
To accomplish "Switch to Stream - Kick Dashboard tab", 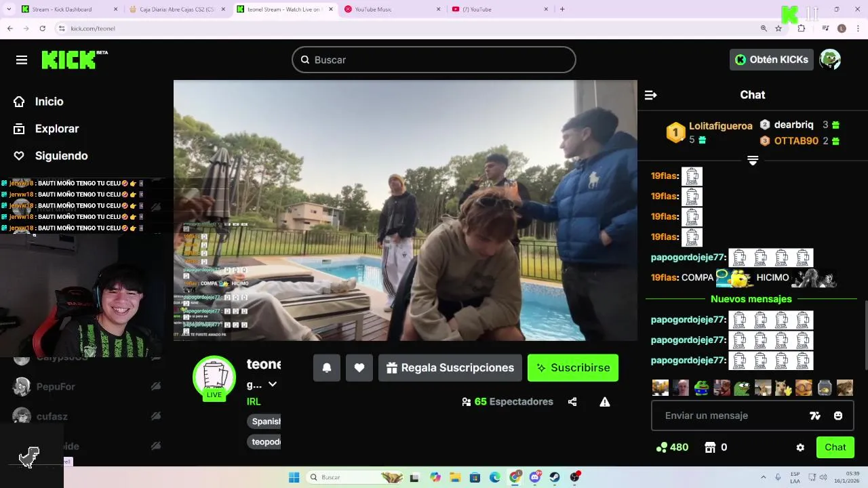I will point(69,9).
